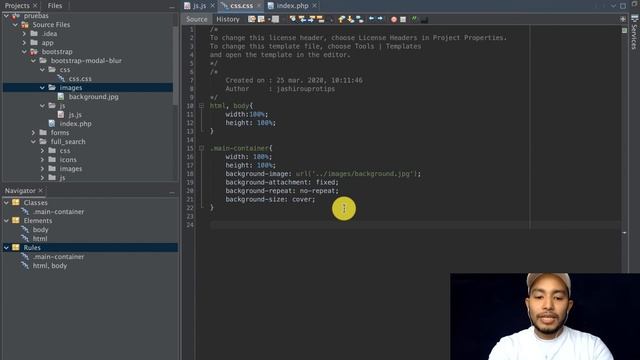Toggle highlight search in editor toolbar

tap(320, 19)
